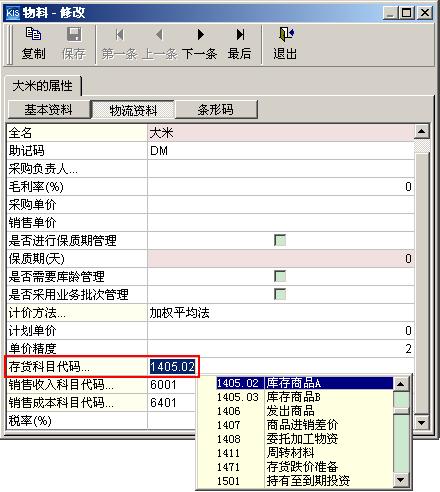Go to previous record with 上一条 icon
440x492 pixels.
(159, 34)
